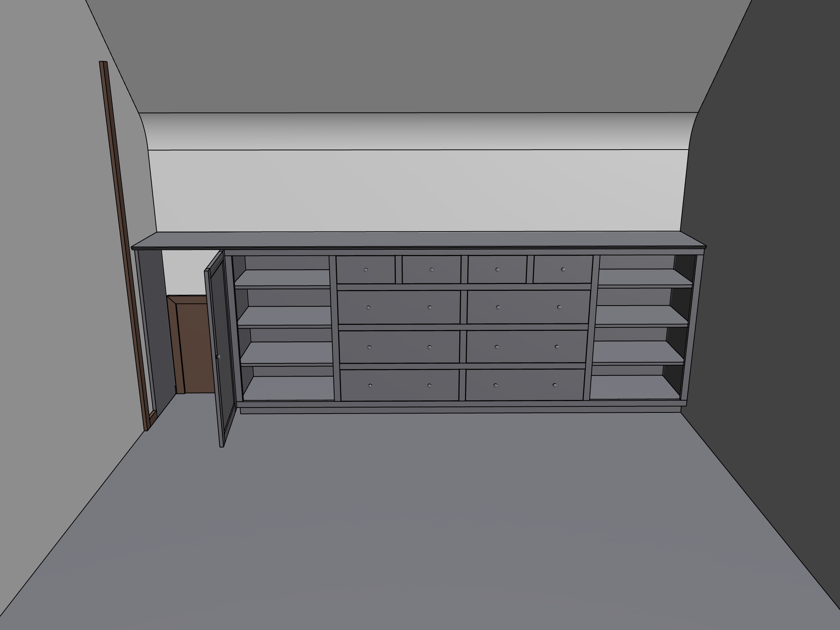Click the knob of second small top drawer

431,270
